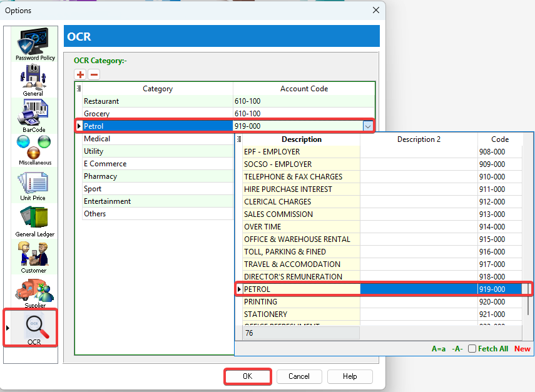The height and width of the screenshot is (392, 535).
Task: Open the Unit Price settings icon
Action: (33, 186)
